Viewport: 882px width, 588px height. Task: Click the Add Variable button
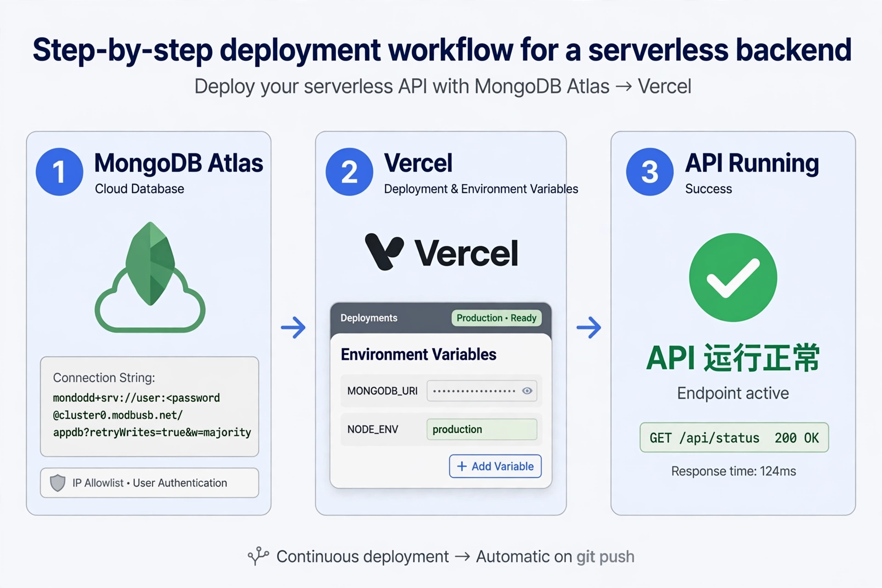click(x=495, y=466)
